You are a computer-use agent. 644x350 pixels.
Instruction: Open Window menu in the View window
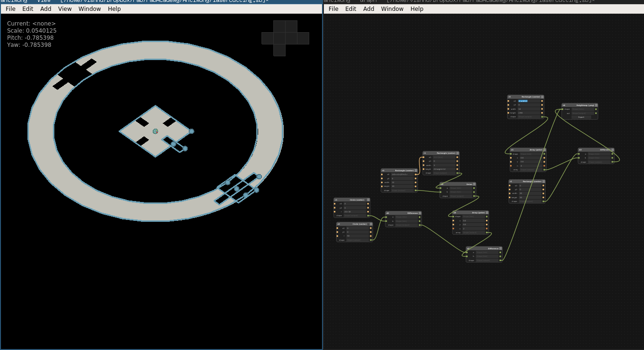click(89, 9)
